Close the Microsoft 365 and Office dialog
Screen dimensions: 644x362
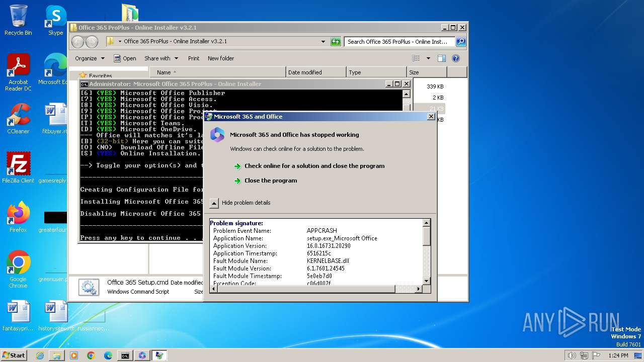[431, 117]
